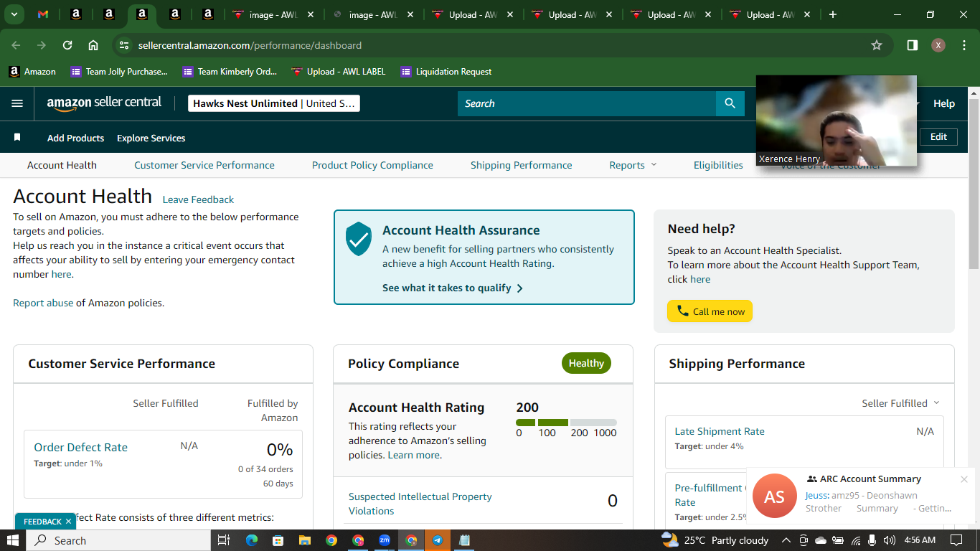This screenshot has height=551, width=980.
Task: Open Suspected Intellectual Property Violations
Action: pos(420,504)
